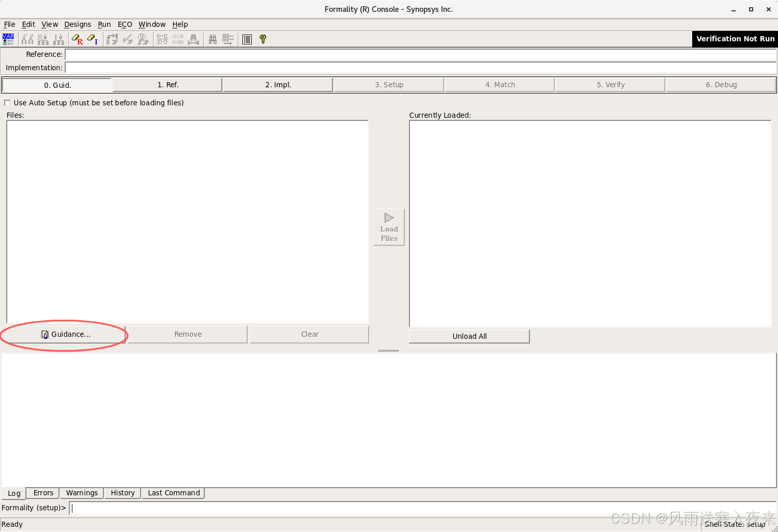Switch to the 2. Impl. tab
Viewport: 778px width, 532px height.
point(278,84)
